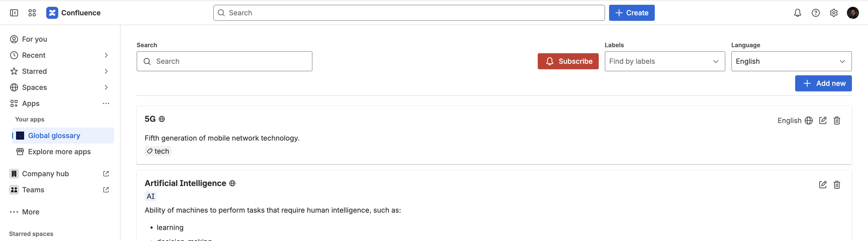Open the help menu
Image resolution: width=868 pixels, height=241 pixels.
point(816,13)
